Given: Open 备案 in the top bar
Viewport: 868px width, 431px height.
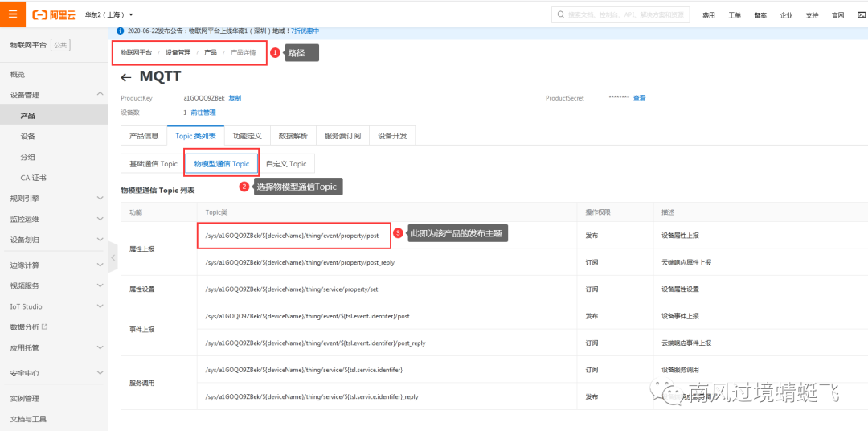Looking at the screenshot, I should click(x=760, y=15).
